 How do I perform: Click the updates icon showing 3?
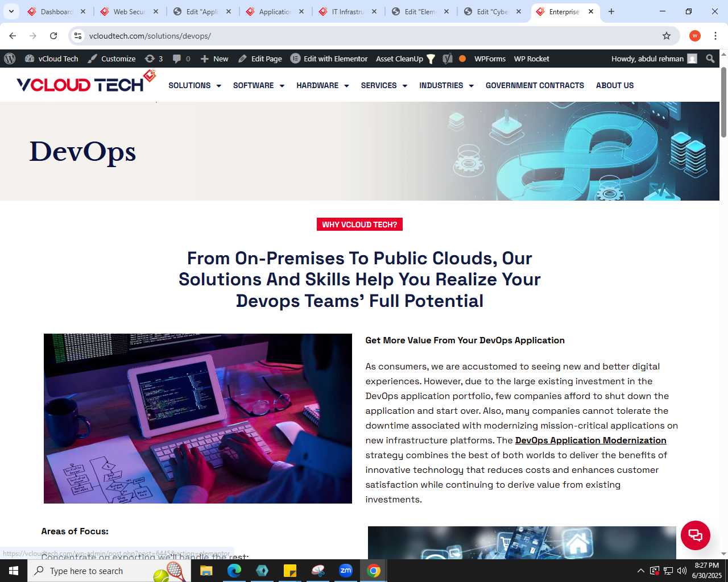(x=154, y=59)
